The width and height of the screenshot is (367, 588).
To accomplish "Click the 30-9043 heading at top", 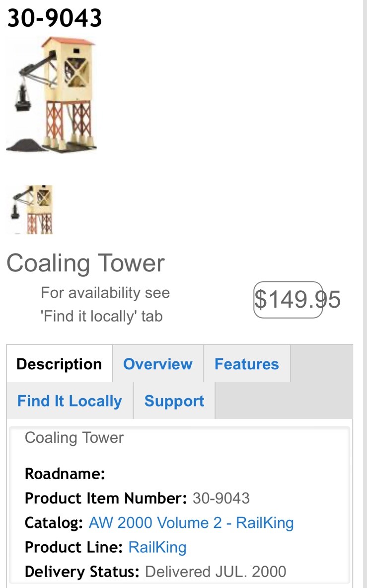I will pyautogui.click(x=55, y=19).
